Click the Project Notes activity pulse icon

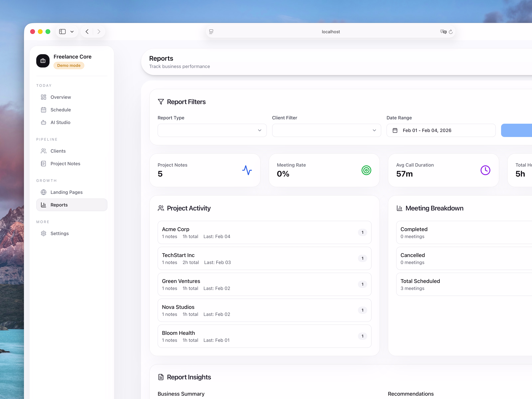(247, 170)
